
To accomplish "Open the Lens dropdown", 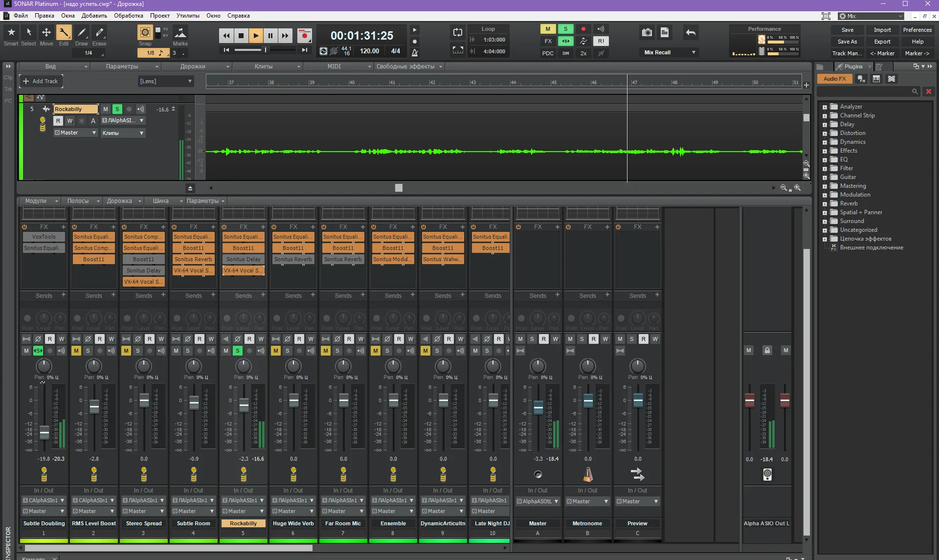I will 166,81.
